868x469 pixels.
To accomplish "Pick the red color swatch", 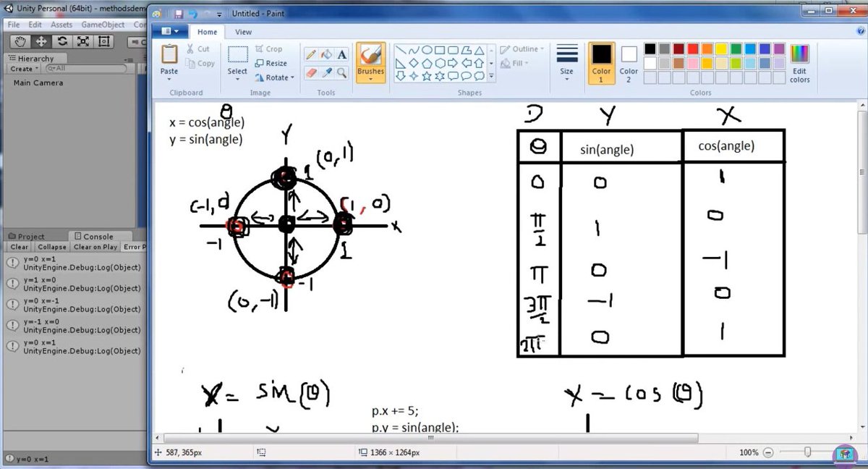I will tap(693, 49).
